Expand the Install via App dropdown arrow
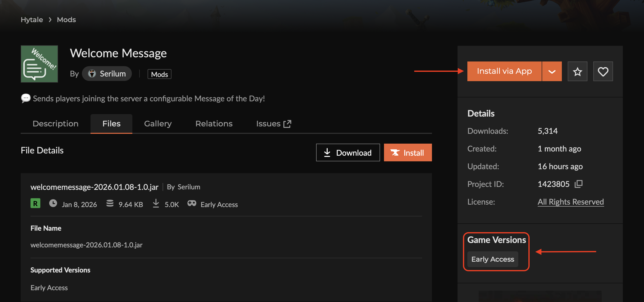644x302 pixels. (552, 72)
